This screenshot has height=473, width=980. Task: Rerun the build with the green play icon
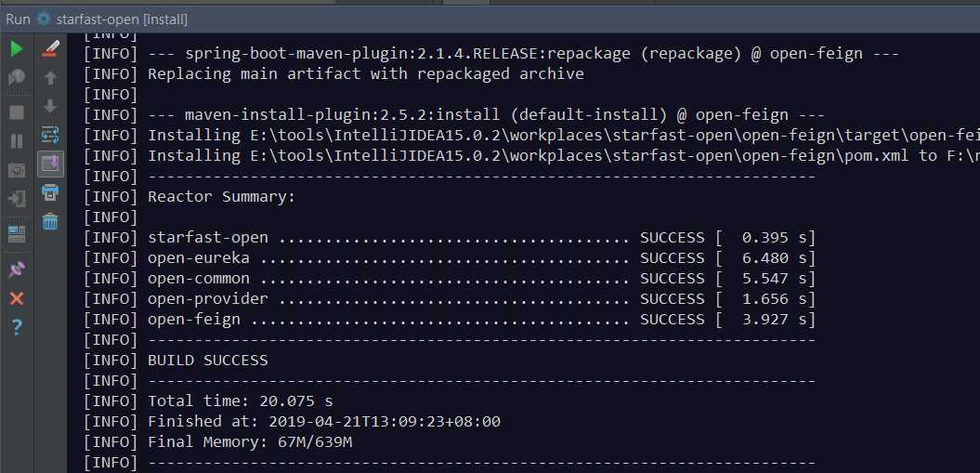pyautogui.click(x=17, y=48)
